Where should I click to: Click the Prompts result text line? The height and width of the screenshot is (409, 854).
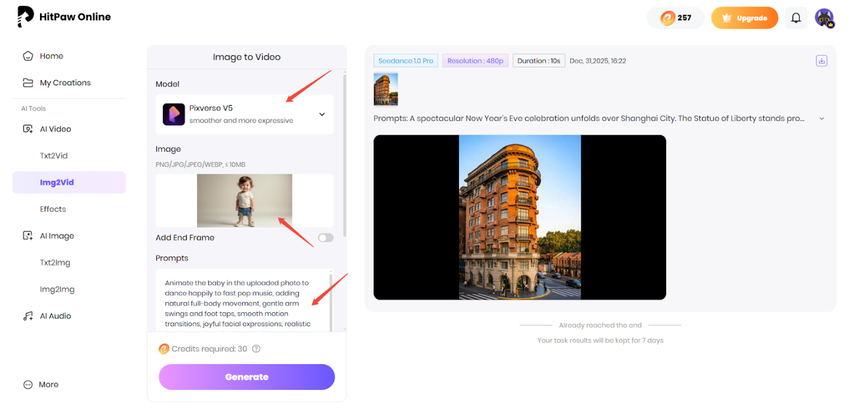point(589,119)
